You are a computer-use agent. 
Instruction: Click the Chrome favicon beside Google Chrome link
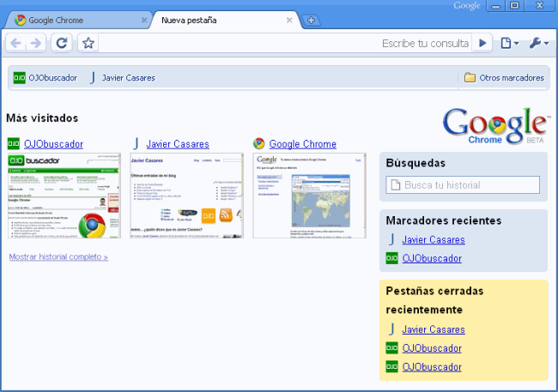(x=259, y=144)
